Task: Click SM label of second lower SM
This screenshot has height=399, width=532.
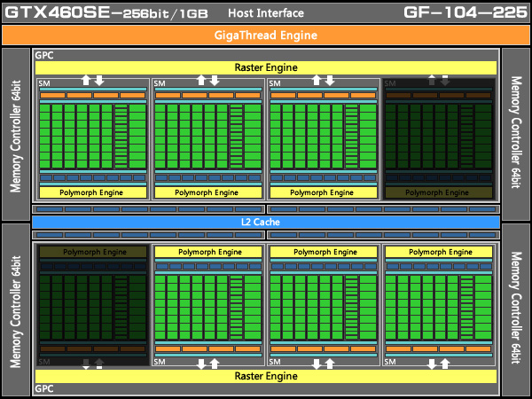Action: point(160,362)
